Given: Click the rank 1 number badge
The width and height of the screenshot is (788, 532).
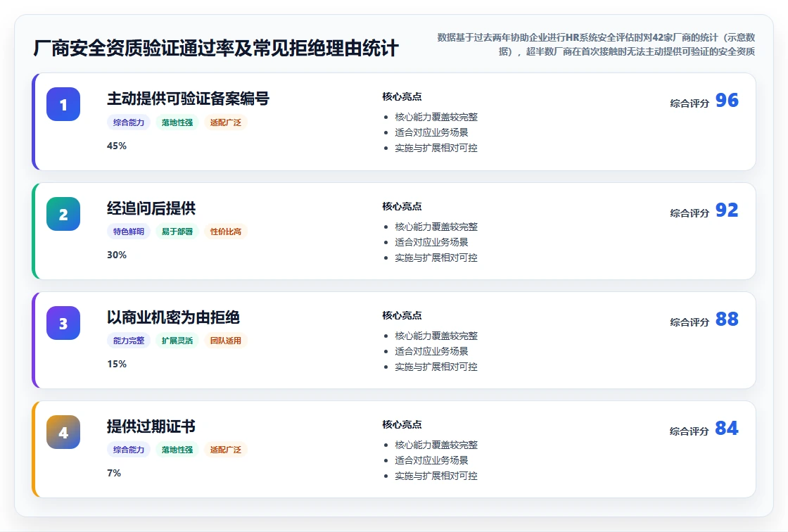Looking at the screenshot, I should point(63,104).
